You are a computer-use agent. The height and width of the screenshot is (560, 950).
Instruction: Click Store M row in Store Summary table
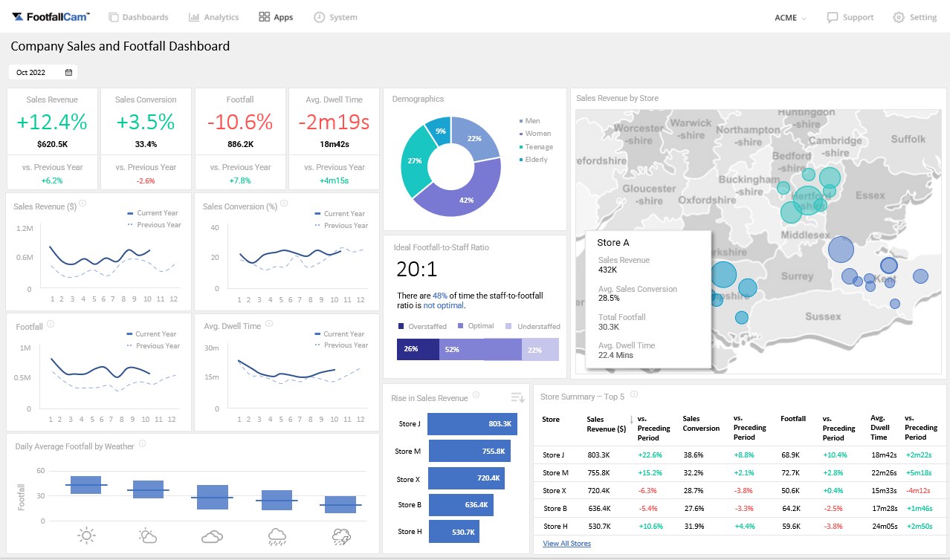[x=740, y=472]
